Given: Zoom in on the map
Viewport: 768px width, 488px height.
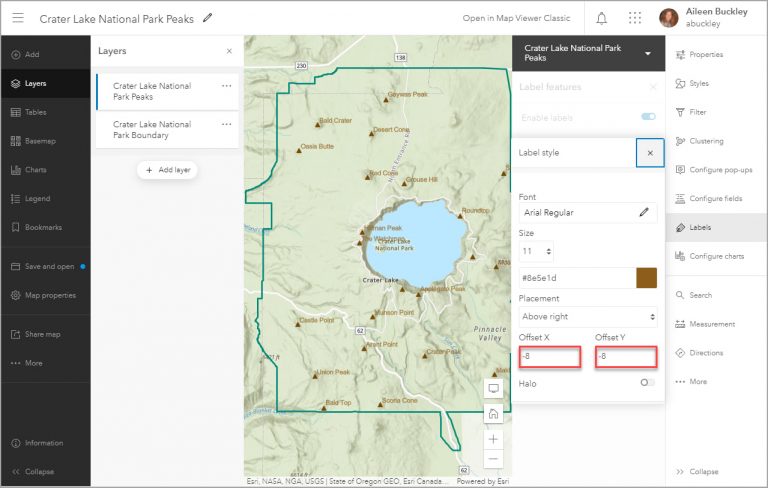Looking at the screenshot, I should pos(493,438).
